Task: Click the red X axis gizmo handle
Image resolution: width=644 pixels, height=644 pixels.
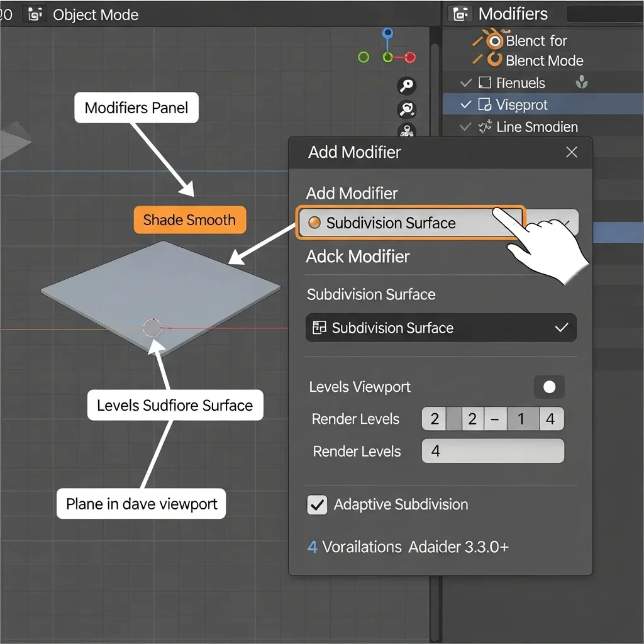Action: click(410, 57)
